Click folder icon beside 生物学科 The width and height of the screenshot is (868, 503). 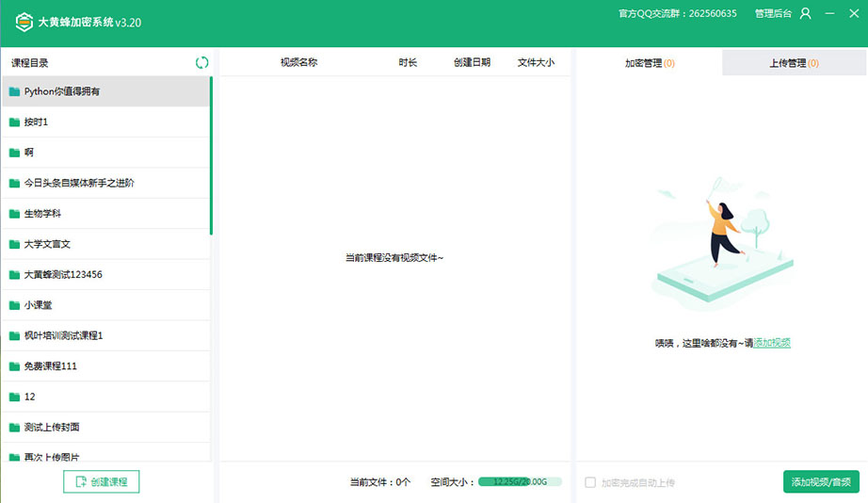click(14, 214)
